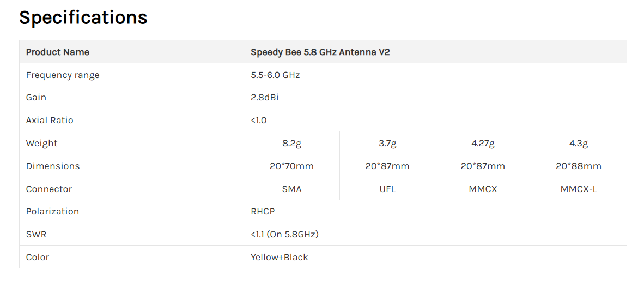644x287 pixels.
Task: Select the Frequency range label
Action: click(x=63, y=75)
